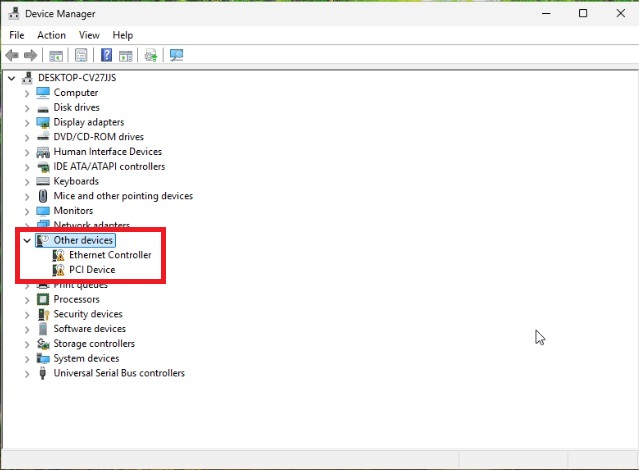The height and width of the screenshot is (470, 639).
Task: Open Properties from the toolbar icon
Action: point(81,55)
